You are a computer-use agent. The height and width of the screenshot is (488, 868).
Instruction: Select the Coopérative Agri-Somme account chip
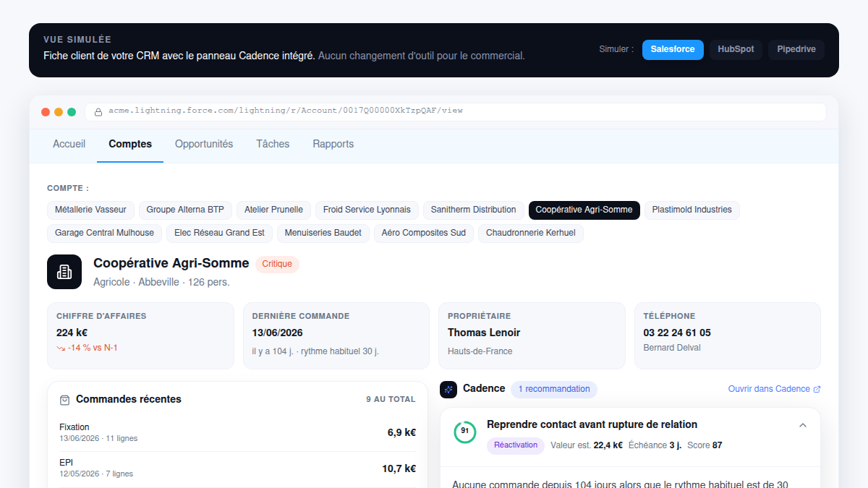584,210
